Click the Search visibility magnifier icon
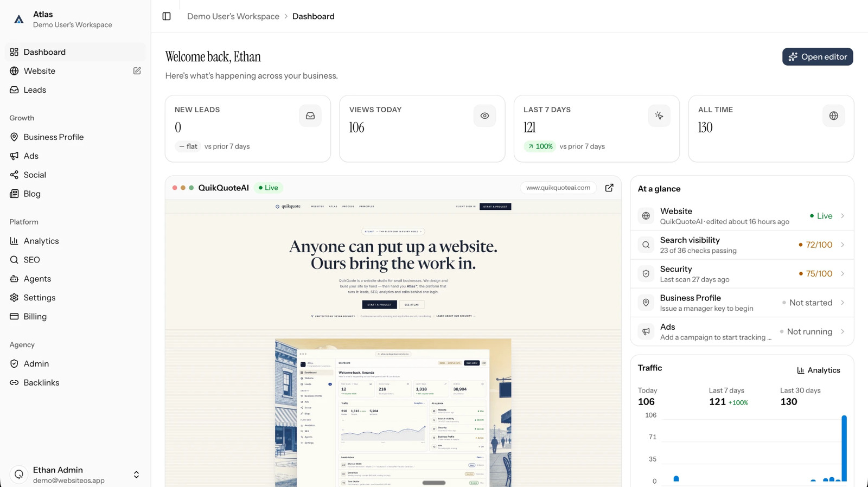The height and width of the screenshot is (487, 868). click(x=646, y=245)
